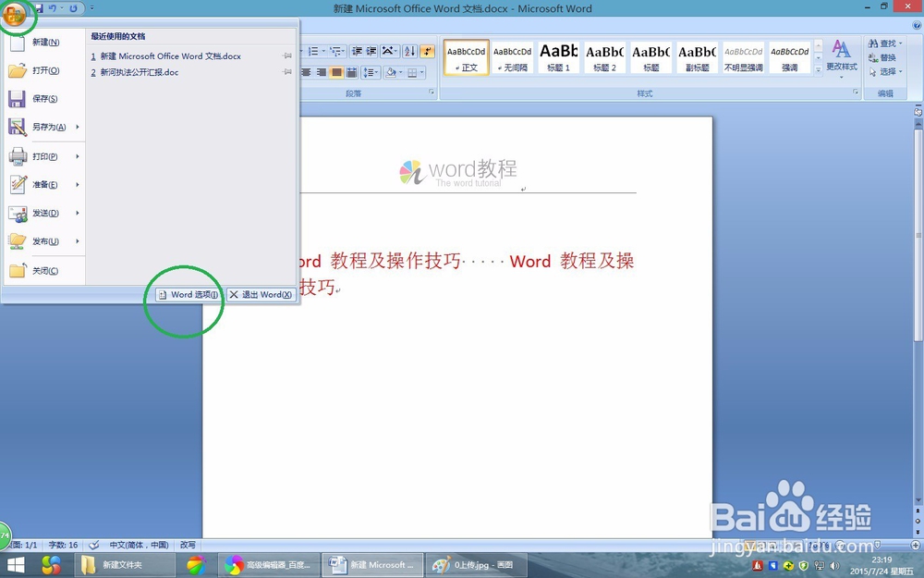Click the Word help question mark icon

tap(917, 25)
